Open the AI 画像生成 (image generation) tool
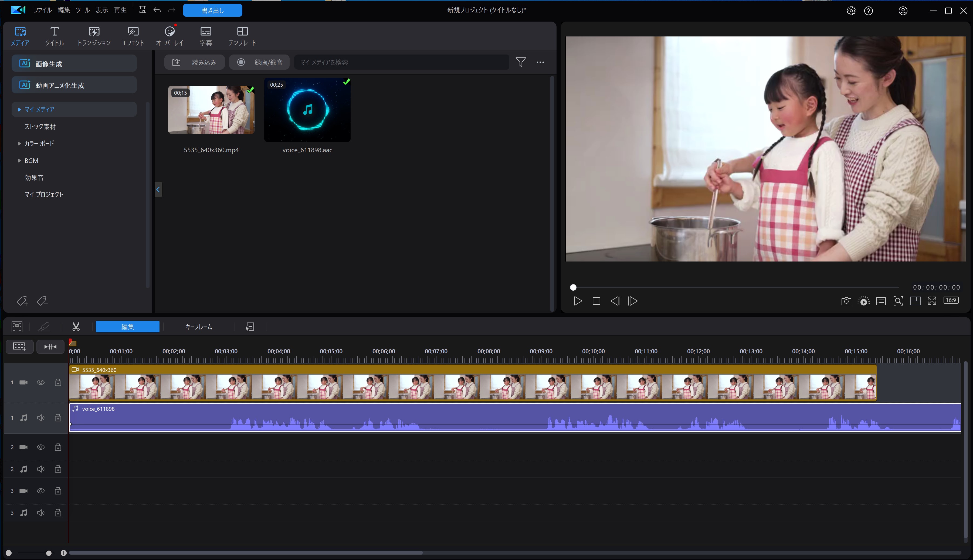The width and height of the screenshot is (973, 560). pyautogui.click(x=74, y=63)
